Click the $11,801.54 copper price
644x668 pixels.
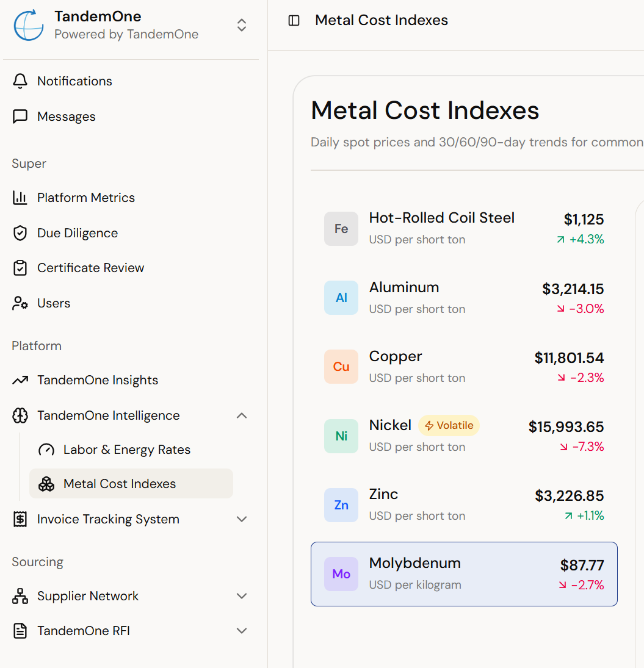click(569, 358)
